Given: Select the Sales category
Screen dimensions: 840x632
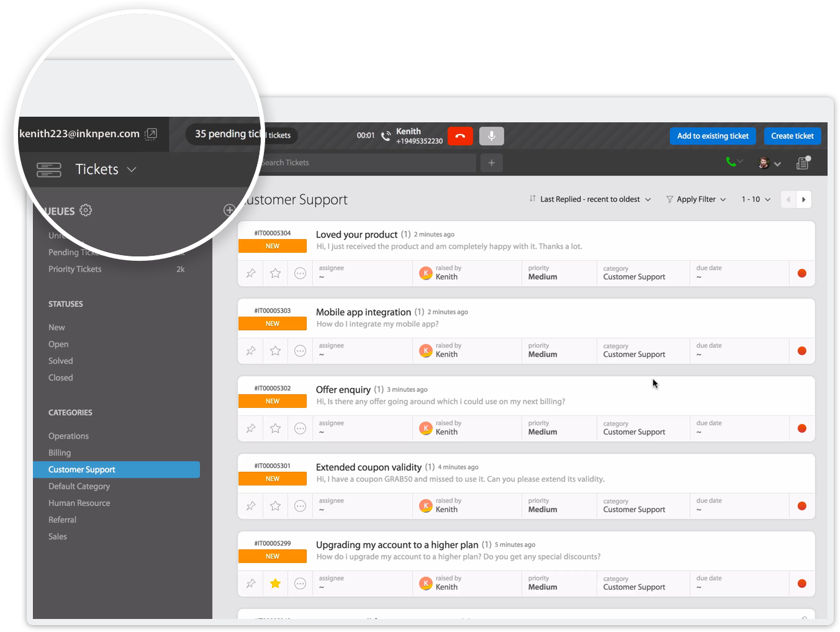Looking at the screenshot, I should click(57, 536).
